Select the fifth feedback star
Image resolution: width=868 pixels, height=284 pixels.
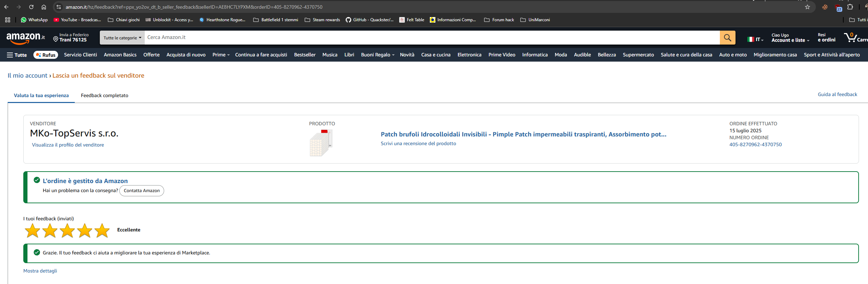pyautogui.click(x=102, y=230)
